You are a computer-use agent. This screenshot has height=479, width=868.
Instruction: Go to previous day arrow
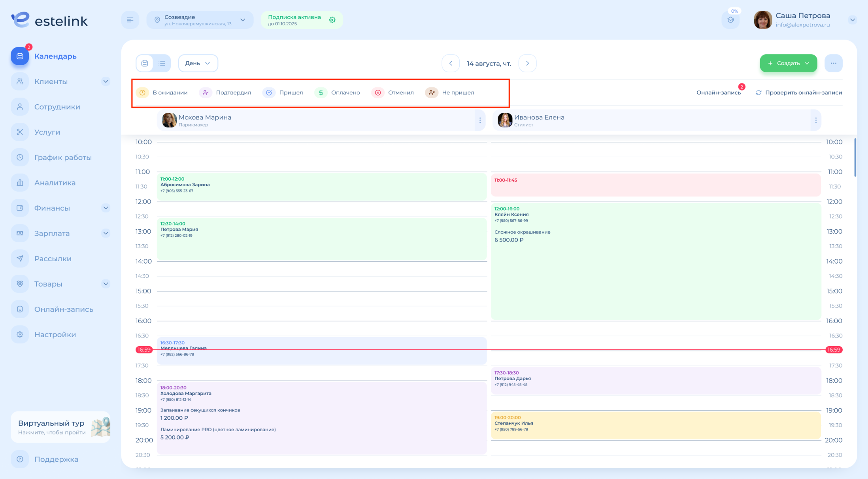[451, 63]
